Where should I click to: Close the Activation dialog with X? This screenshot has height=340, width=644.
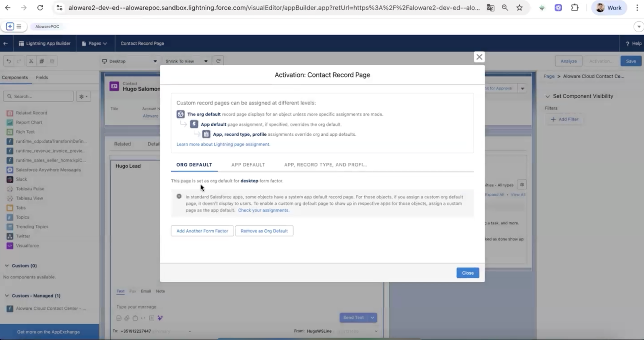pos(479,57)
